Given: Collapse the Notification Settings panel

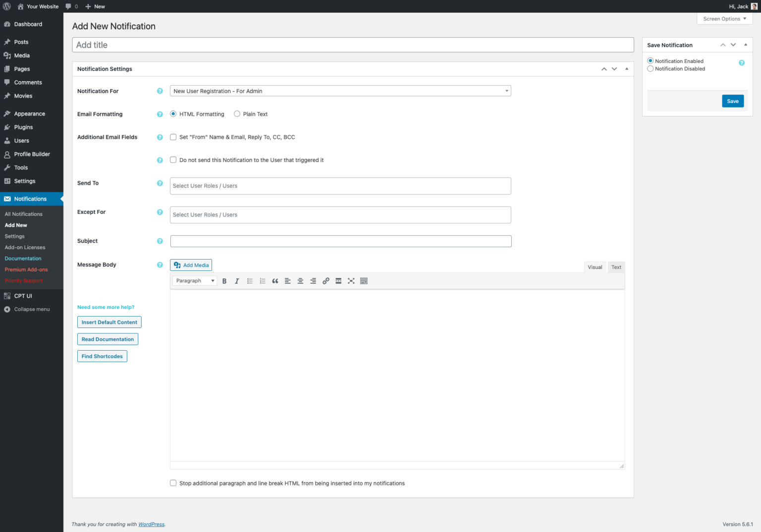Looking at the screenshot, I should [x=626, y=68].
